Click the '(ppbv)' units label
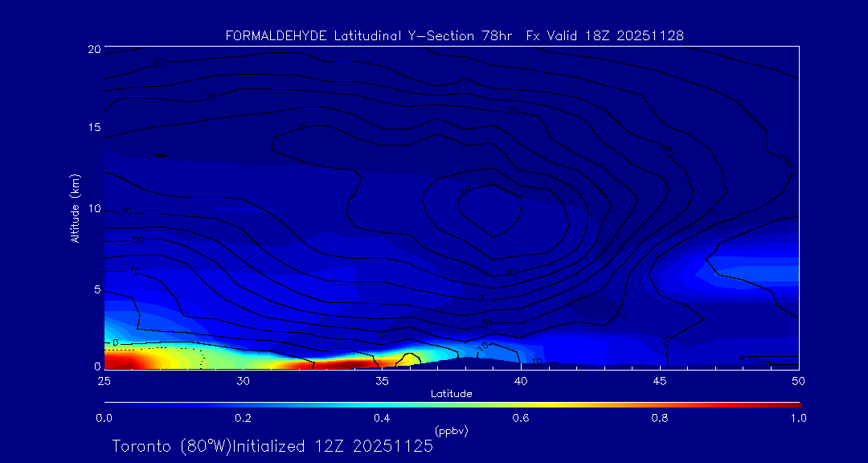 point(452,431)
